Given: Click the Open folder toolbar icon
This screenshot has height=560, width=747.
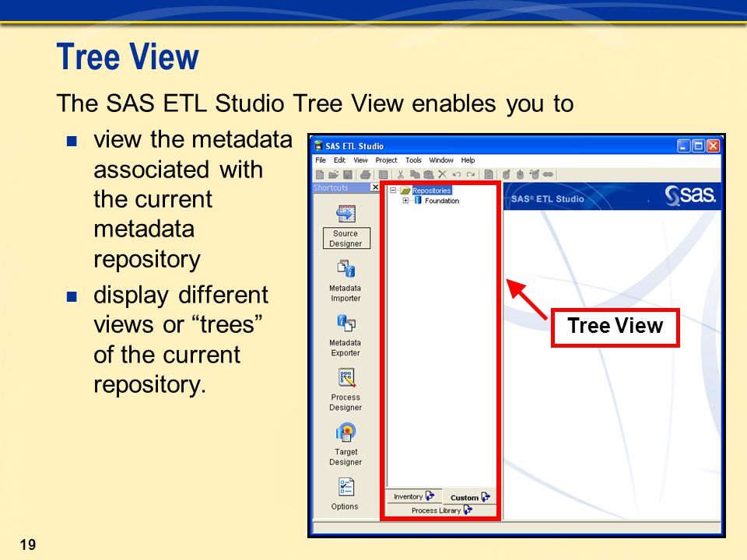Looking at the screenshot, I should pyautogui.click(x=334, y=175).
